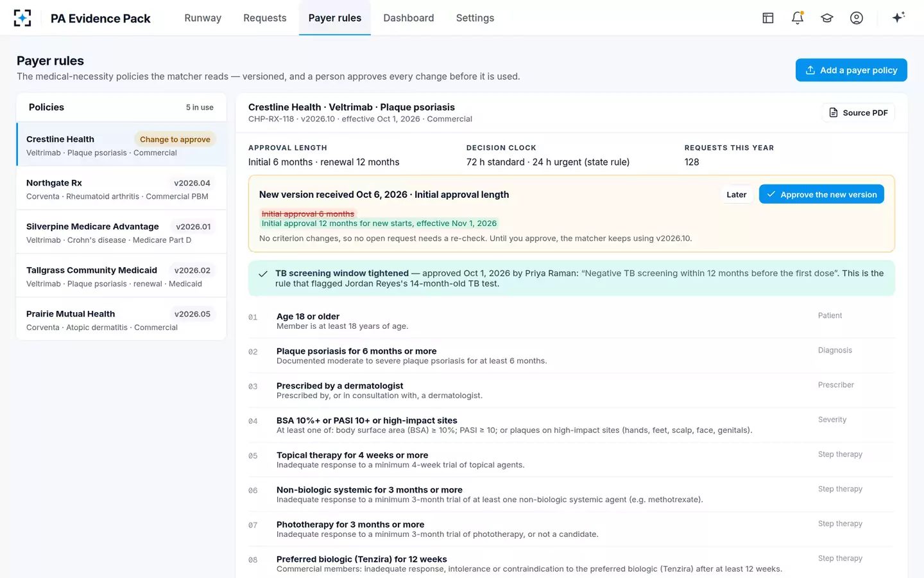The height and width of the screenshot is (578, 924).
Task: Click the Change to approve badge
Action: 175,139
